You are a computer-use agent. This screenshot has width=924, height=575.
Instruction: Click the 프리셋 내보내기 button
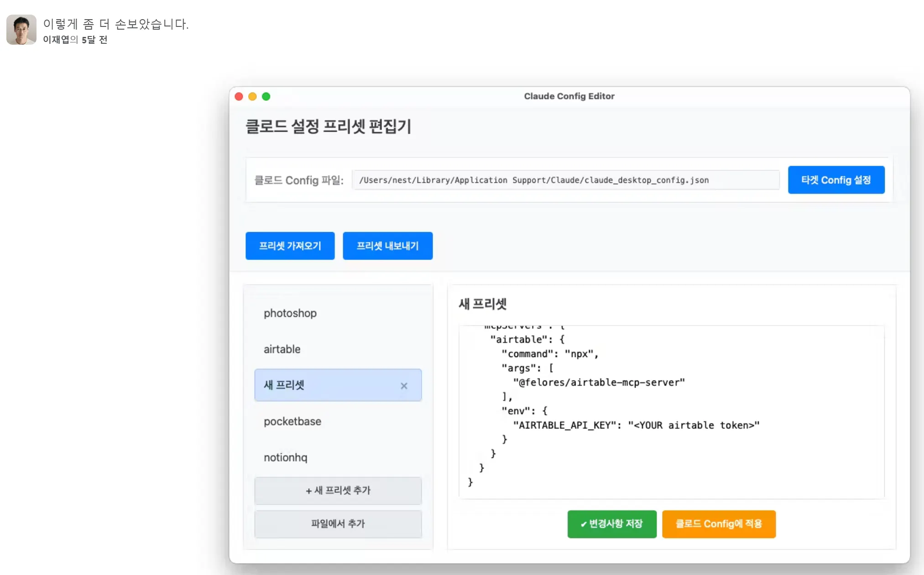coord(387,246)
